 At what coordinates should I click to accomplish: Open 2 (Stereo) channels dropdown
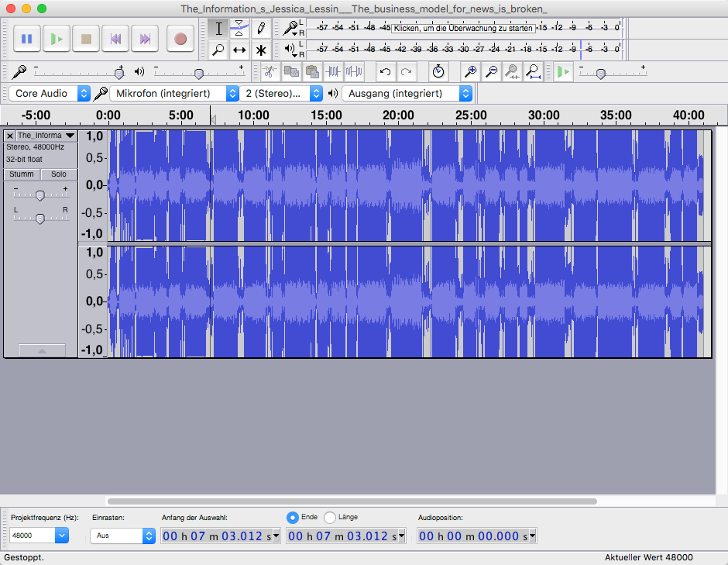coord(281,94)
